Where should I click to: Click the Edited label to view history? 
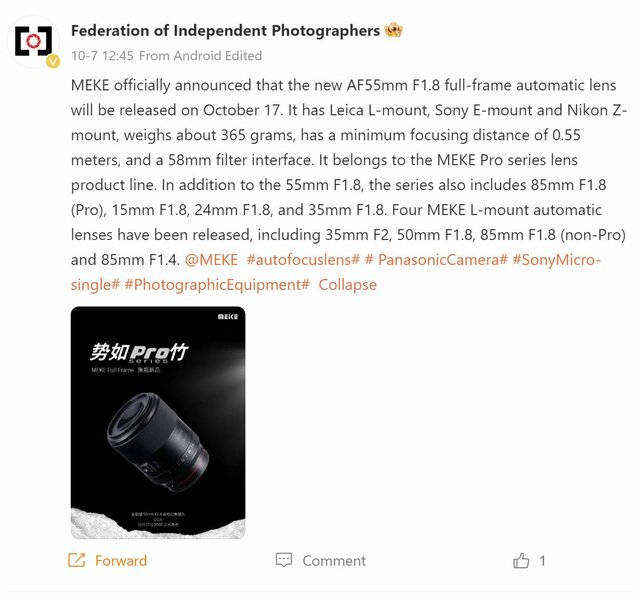click(244, 55)
